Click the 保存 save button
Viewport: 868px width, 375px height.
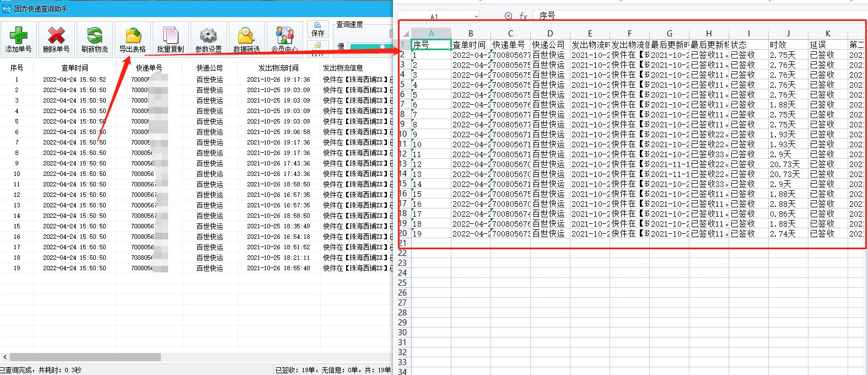tap(318, 29)
